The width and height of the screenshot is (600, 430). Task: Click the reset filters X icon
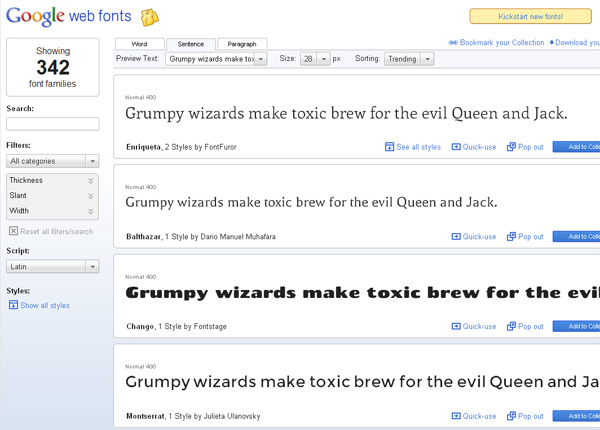click(x=13, y=231)
